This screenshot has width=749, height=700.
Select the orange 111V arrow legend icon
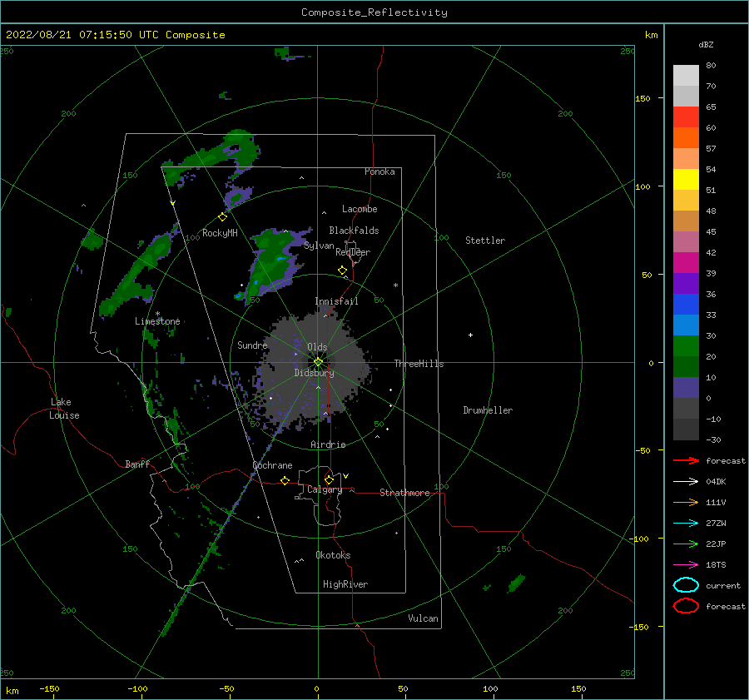point(686,502)
